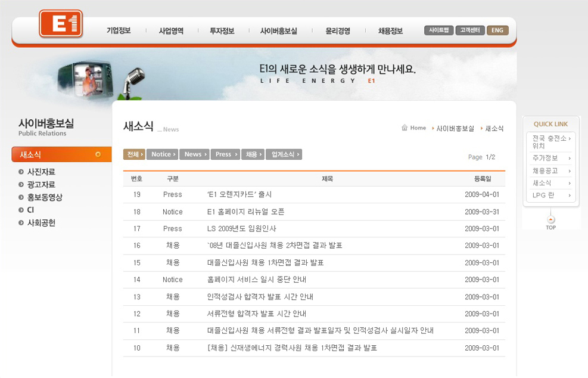Open 사업영역 top menu
The image size is (588, 378).
click(x=171, y=31)
